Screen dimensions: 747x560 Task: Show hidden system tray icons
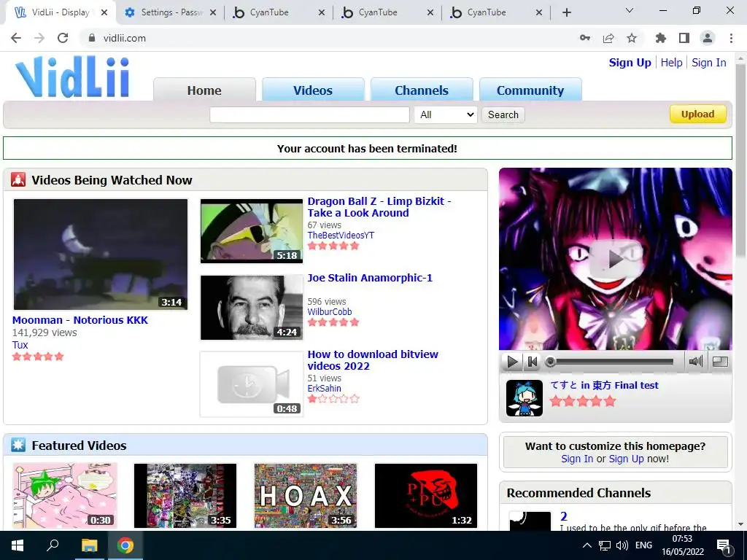pyautogui.click(x=587, y=545)
